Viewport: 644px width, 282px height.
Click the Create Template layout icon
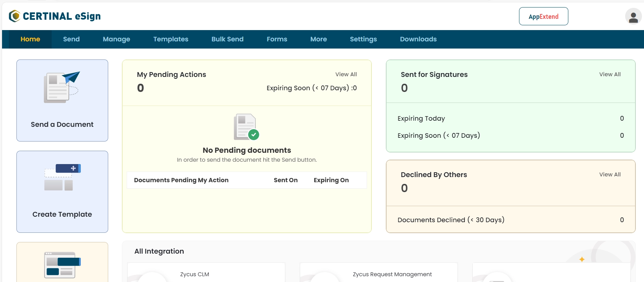coord(62,177)
